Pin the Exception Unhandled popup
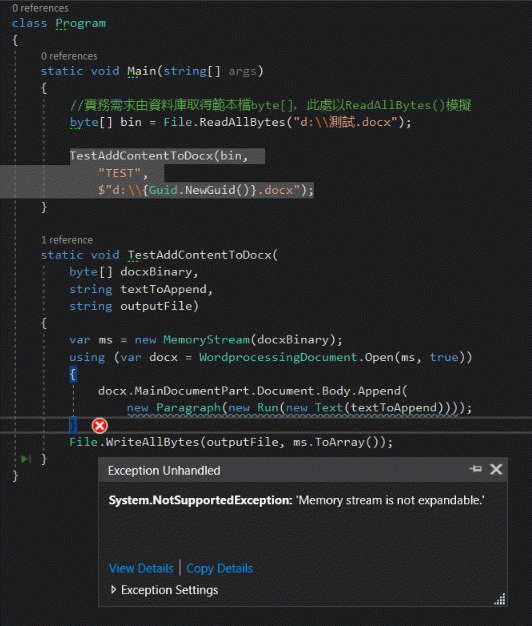 click(475, 469)
